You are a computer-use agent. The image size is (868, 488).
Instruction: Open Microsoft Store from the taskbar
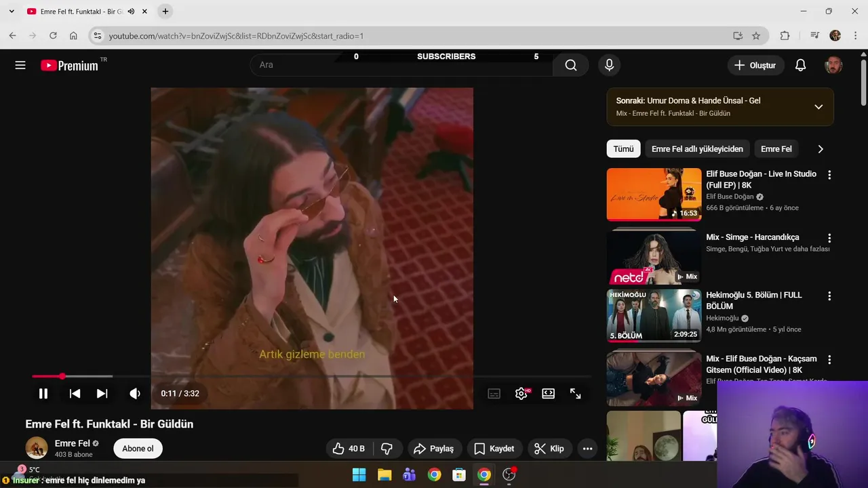pos(459,475)
